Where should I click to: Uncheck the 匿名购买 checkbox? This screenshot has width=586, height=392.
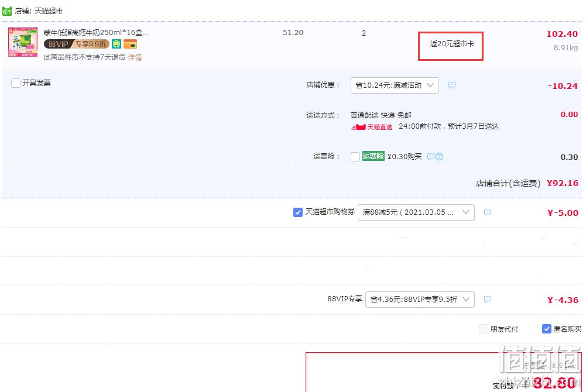tap(547, 329)
